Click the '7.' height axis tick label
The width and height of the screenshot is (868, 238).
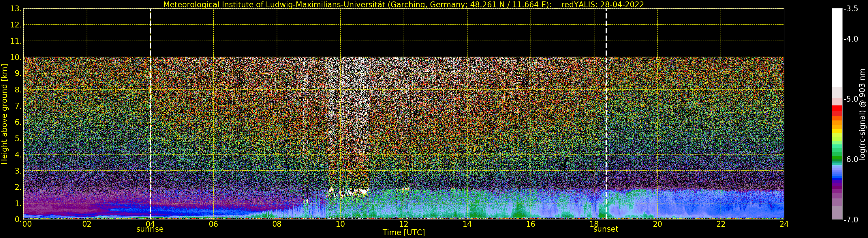18,106
